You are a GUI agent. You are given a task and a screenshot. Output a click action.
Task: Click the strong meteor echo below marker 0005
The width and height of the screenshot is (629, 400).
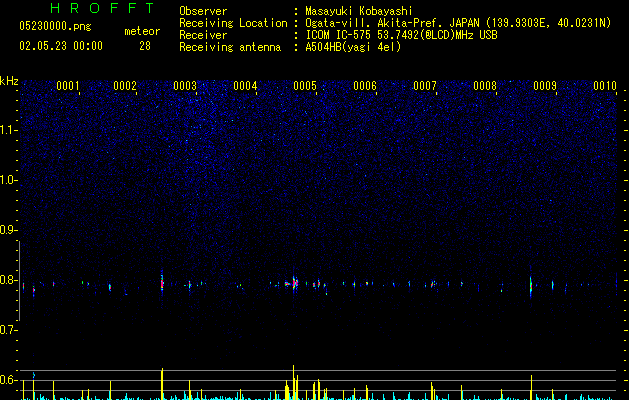(x=294, y=283)
